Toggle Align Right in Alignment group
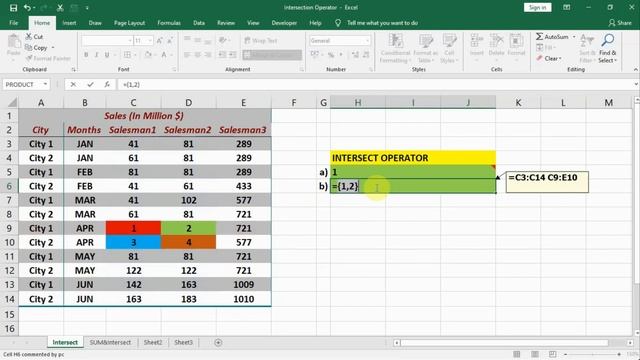 [208, 55]
